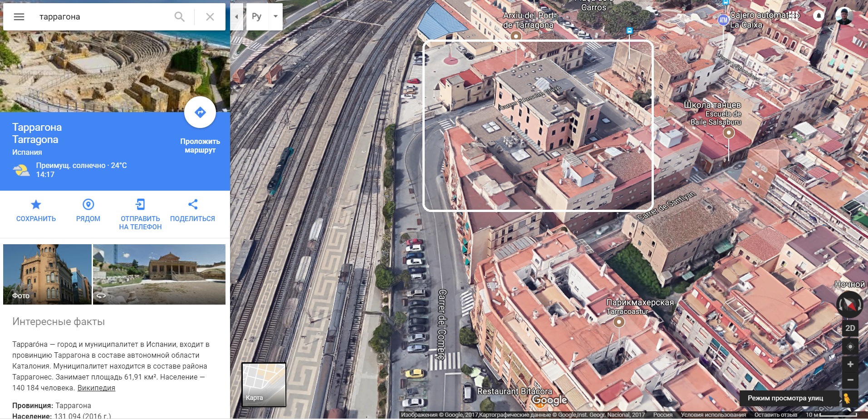Click the Проложить маршрут label

point(200,146)
